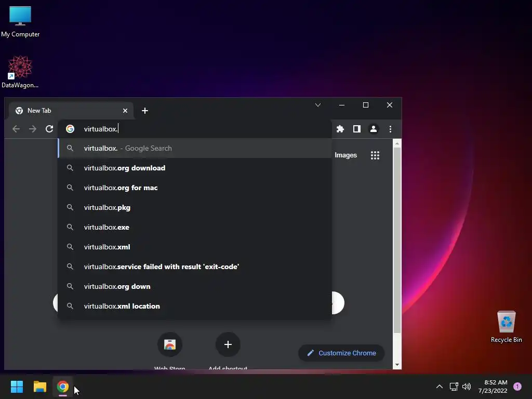
Task: Click the scrollbar up arrow
Action: pyautogui.click(x=397, y=143)
